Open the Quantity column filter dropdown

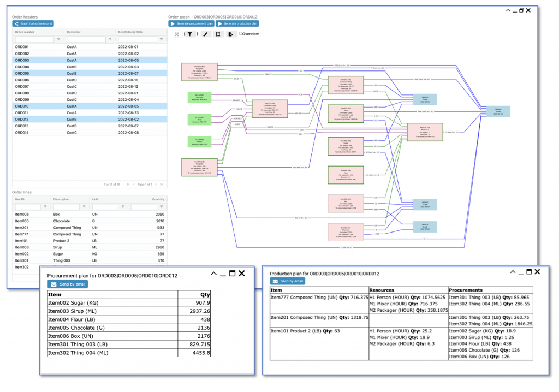tap(162, 206)
